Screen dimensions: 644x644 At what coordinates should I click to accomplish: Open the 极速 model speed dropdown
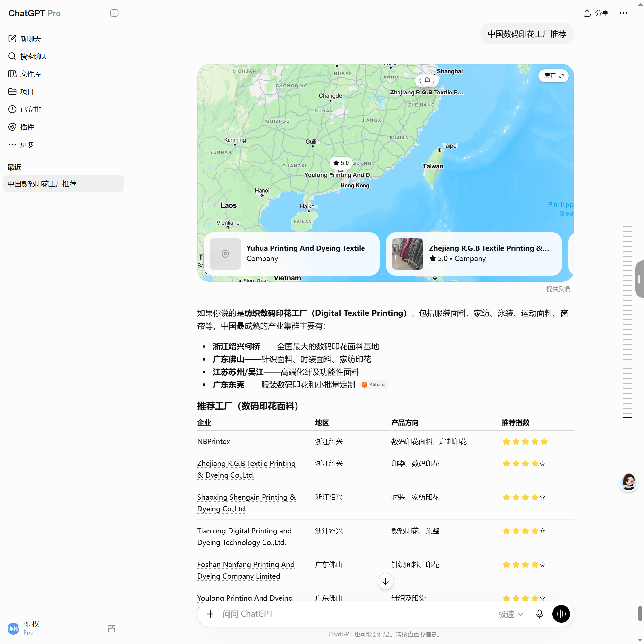tap(511, 614)
